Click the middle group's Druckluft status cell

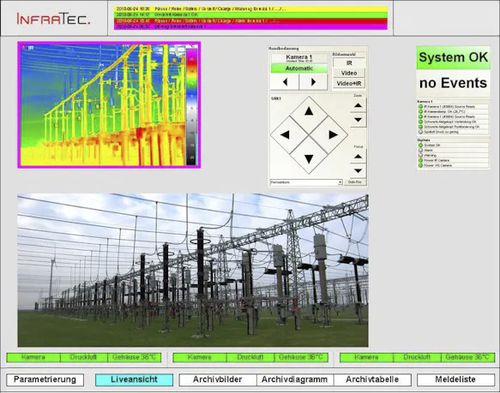250,357
